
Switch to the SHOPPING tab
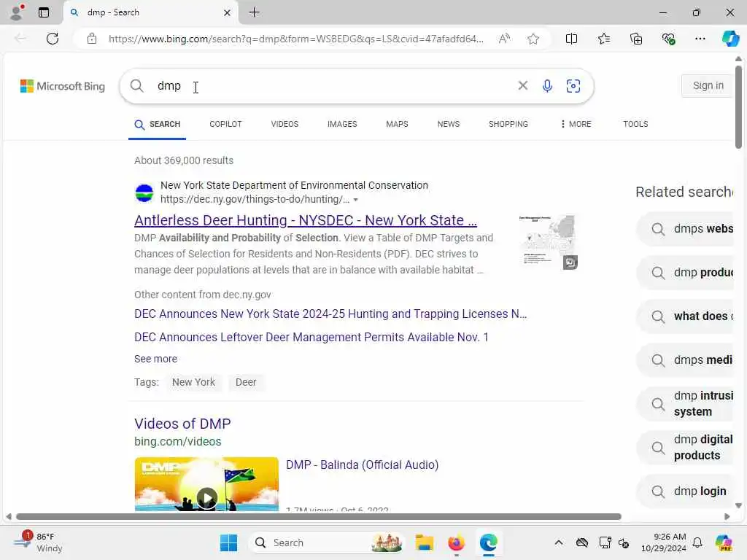pos(508,124)
